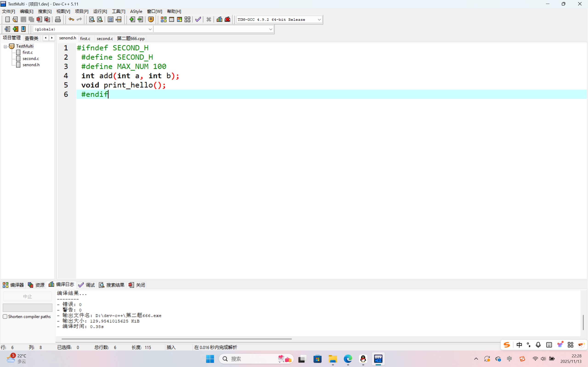This screenshot has width=588, height=367.
Task: Open Microsoft Edge from the taskbar
Action: 348,359
